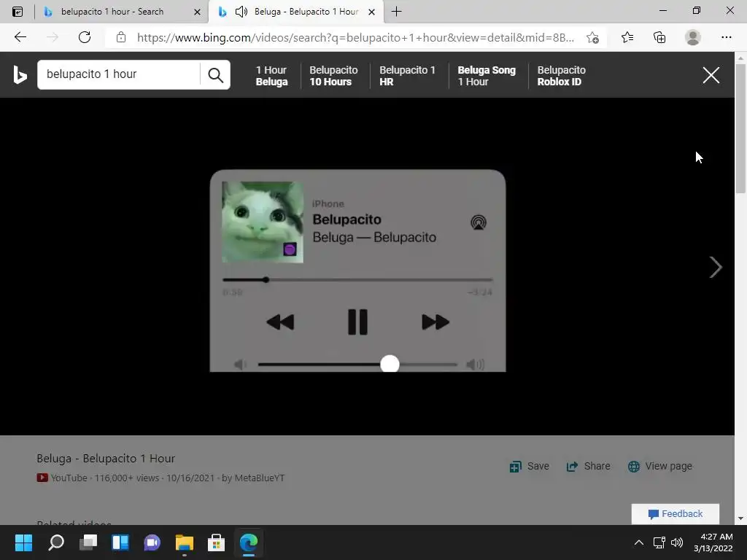The width and height of the screenshot is (747, 560).
Task: Share the Belupacito video
Action: (x=588, y=466)
